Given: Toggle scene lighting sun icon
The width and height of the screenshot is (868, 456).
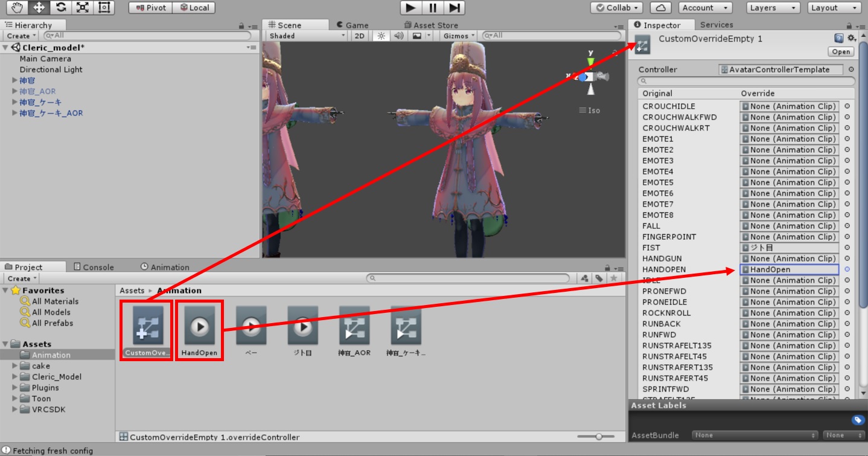Looking at the screenshot, I should pos(381,36).
